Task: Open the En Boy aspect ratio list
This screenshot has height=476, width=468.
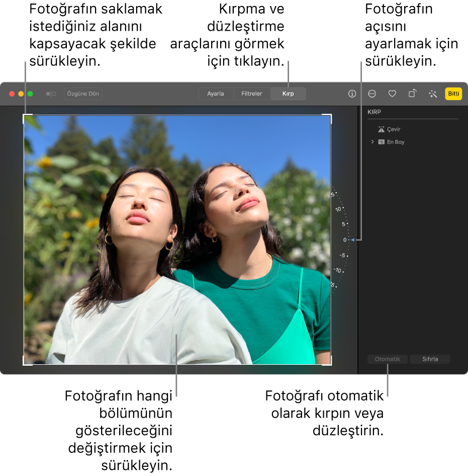Action: coord(395,142)
